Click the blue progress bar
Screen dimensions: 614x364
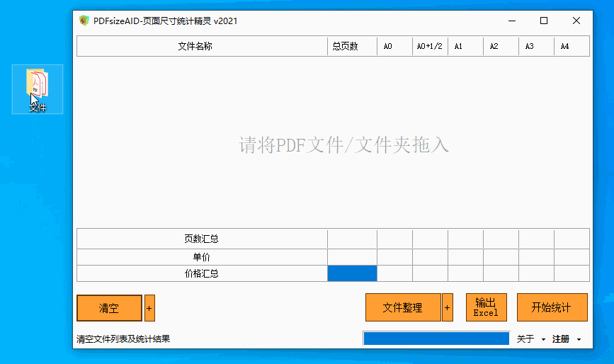pos(436,339)
